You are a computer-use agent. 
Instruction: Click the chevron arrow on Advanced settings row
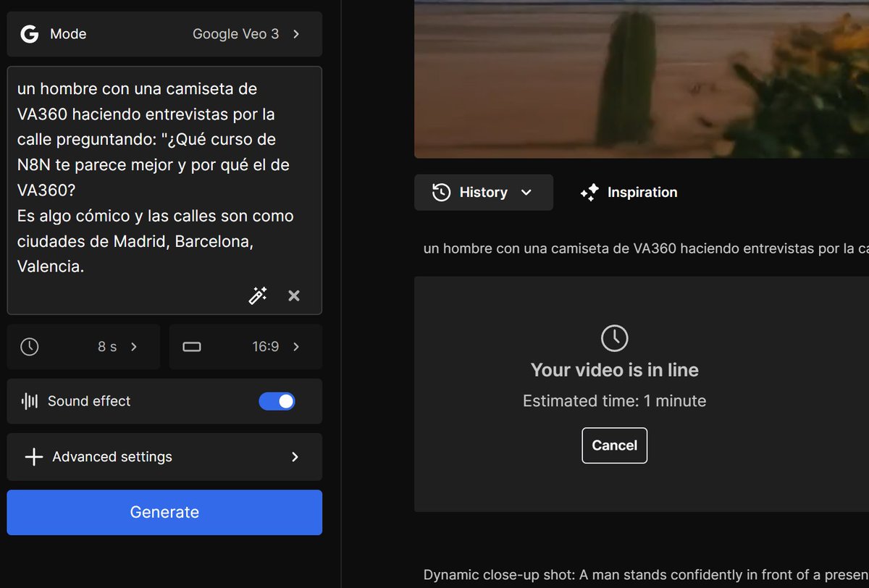295,457
